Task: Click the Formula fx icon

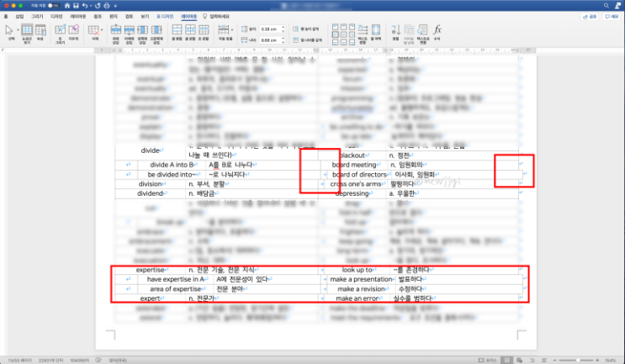Action: click(x=437, y=31)
